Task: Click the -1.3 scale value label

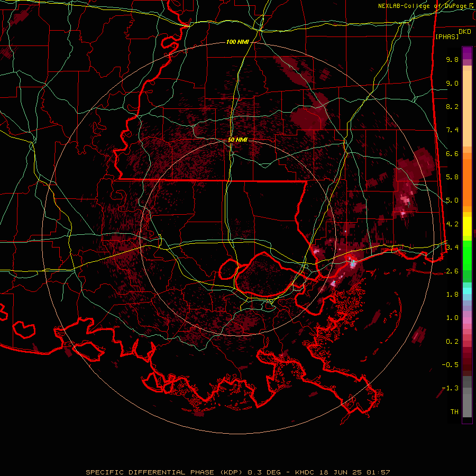Action: (x=450, y=388)
